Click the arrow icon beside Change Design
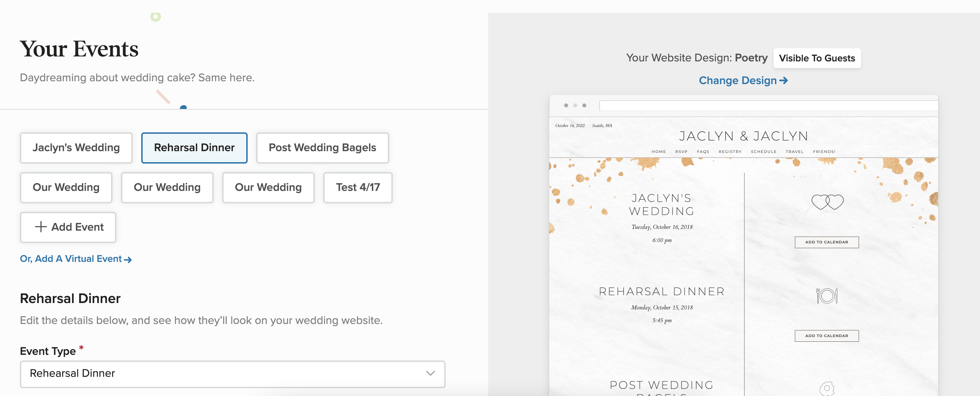 783,81
